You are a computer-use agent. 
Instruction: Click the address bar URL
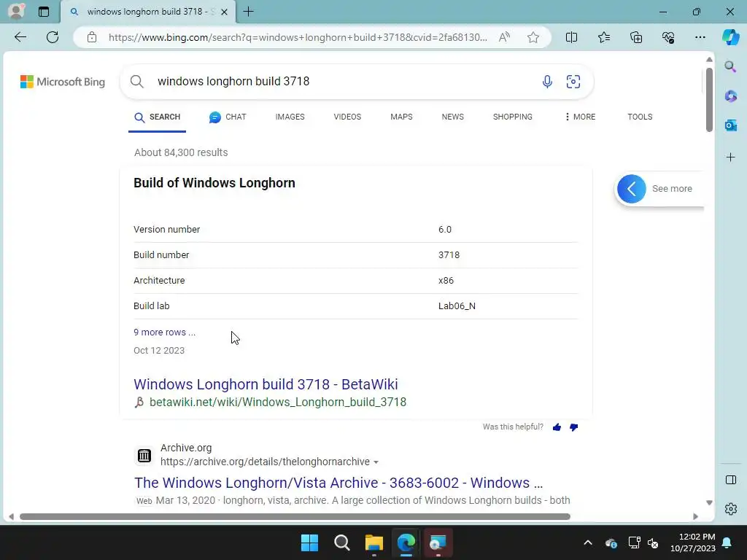[298, 37]
